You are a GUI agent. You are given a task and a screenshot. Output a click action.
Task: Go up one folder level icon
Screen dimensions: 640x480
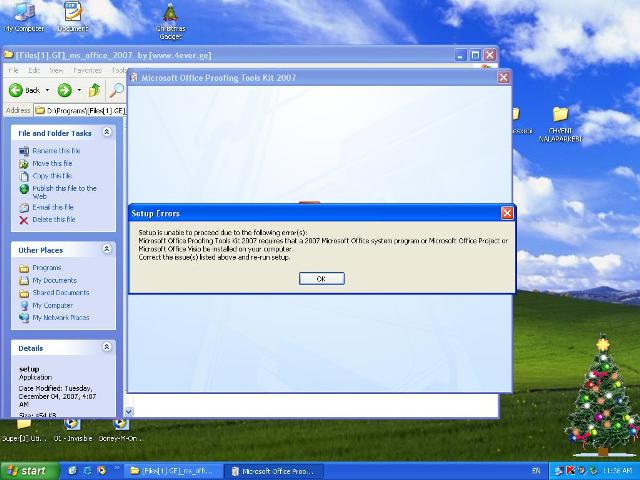click(94, 90)
